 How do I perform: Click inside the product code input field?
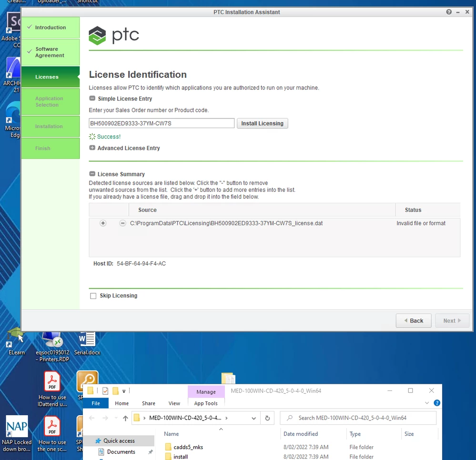161,123
